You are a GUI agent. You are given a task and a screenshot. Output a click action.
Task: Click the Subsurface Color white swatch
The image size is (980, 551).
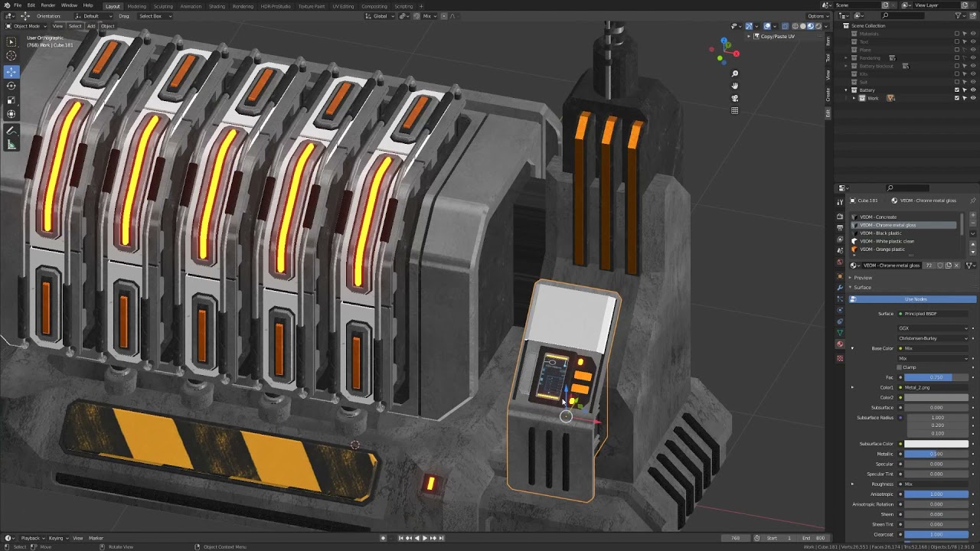pyautogui.click(x=936, y=444)
